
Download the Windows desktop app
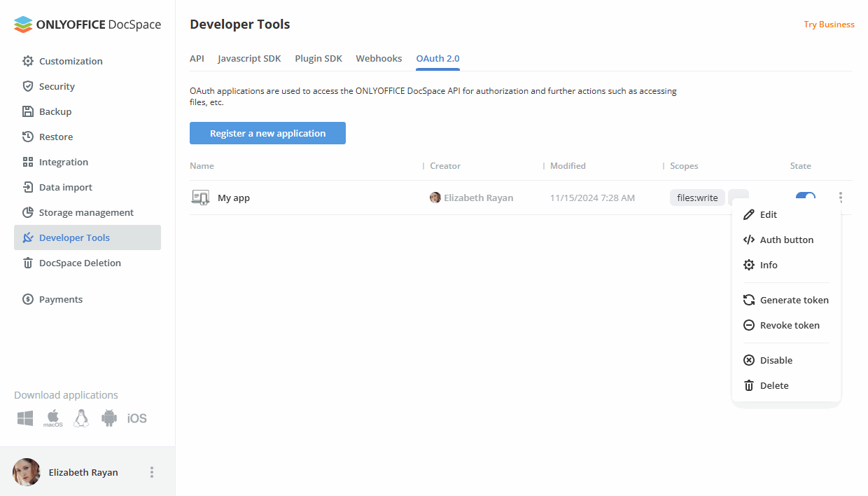[x=25, y=418]
